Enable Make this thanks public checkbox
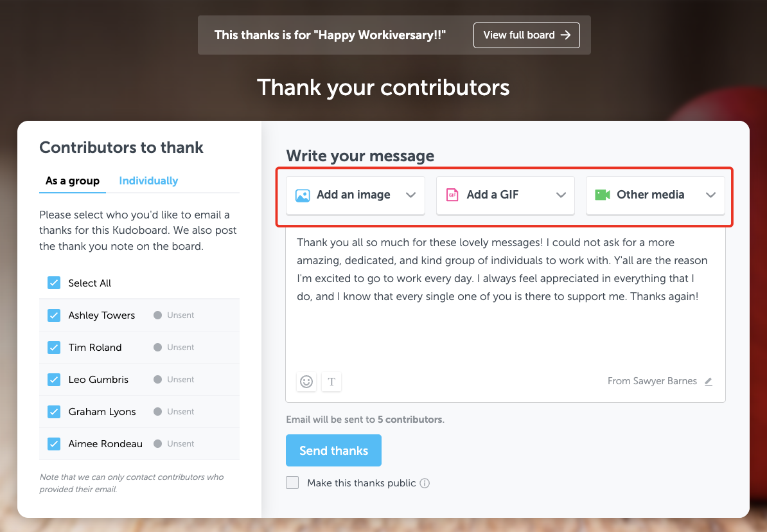Screen dimensions: 767x532 point(292,483)
